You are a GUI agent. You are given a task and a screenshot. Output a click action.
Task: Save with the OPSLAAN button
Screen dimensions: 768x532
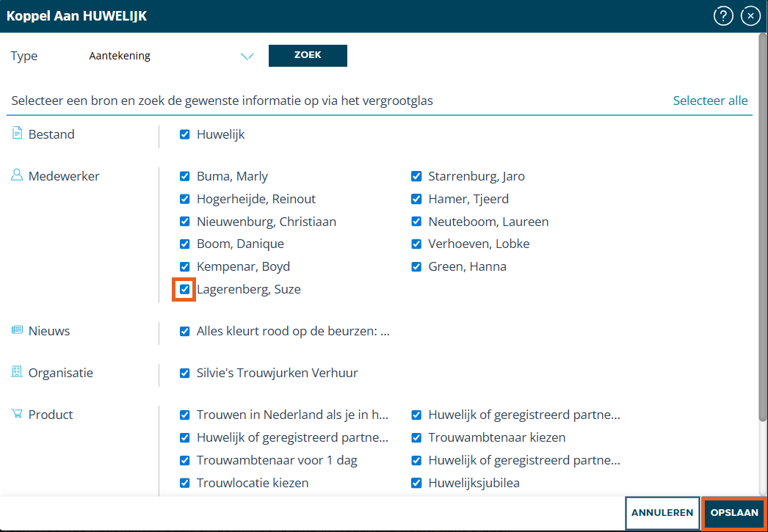point(734,513)
